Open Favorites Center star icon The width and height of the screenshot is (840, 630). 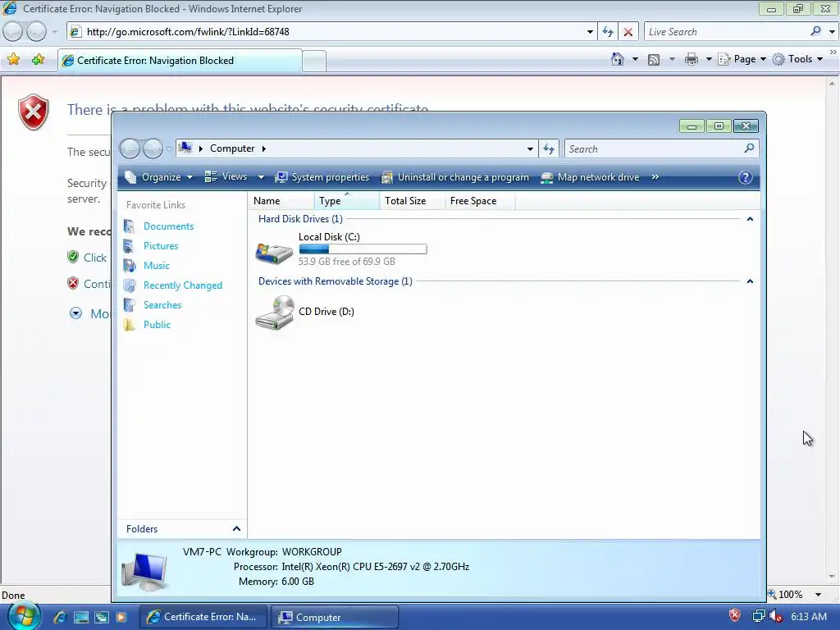[13, 59]
